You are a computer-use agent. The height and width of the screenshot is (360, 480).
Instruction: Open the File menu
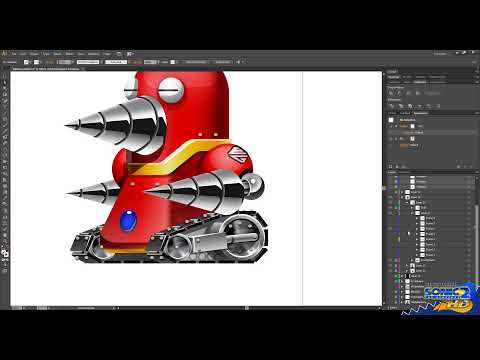click(14, 54)
